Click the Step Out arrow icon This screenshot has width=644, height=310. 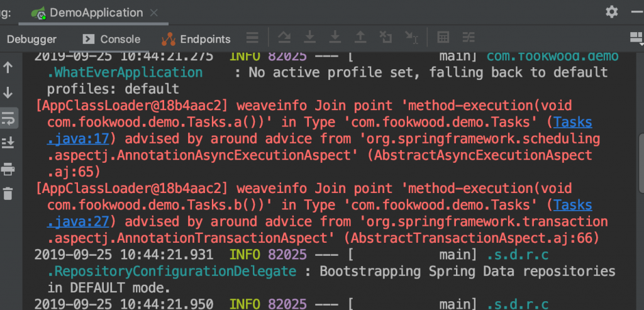coord(360,38)
